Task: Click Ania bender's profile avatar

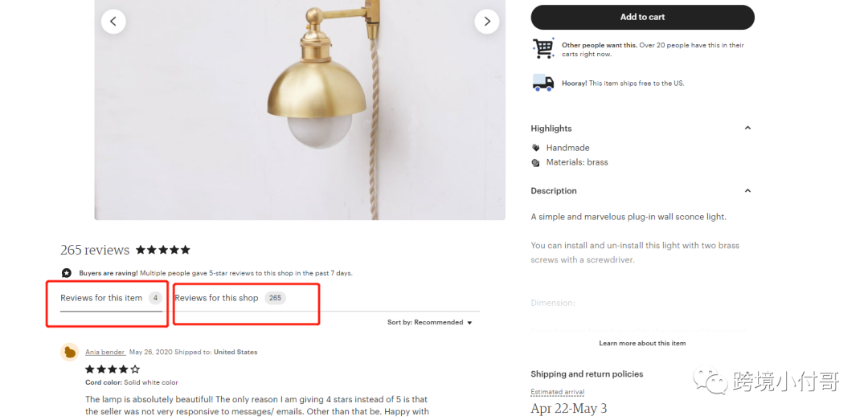Action: pos(70,352)
